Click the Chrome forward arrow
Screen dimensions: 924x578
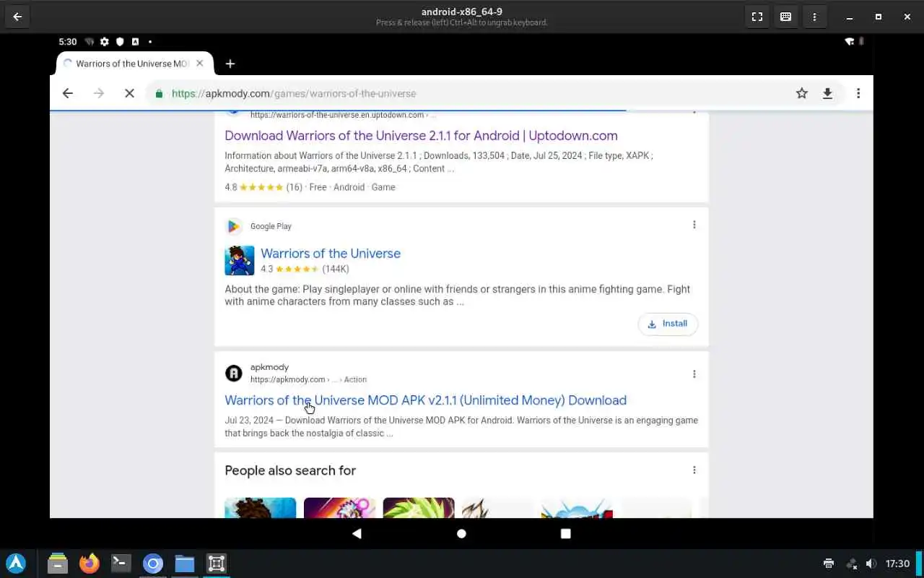(99, 93)
